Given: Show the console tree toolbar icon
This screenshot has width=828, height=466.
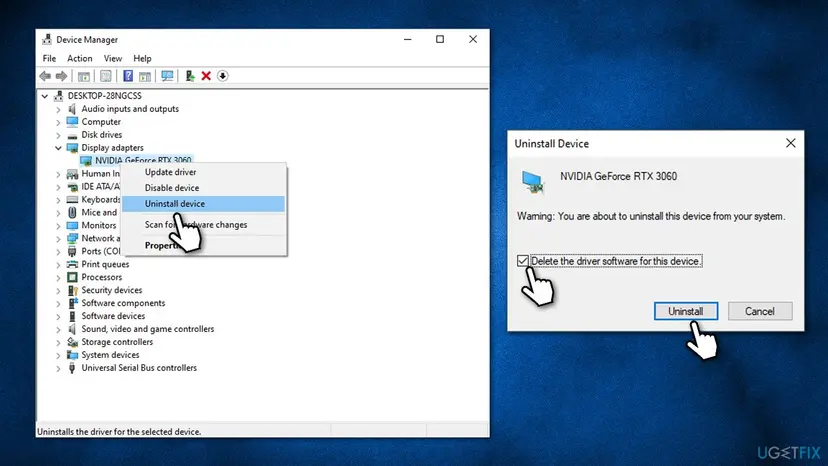Looking at the screenshot, I should [x=83, y=76].
